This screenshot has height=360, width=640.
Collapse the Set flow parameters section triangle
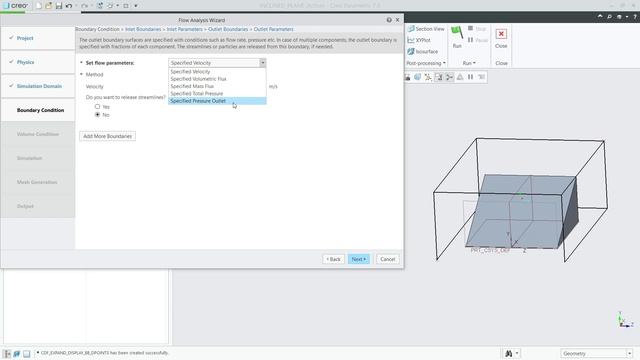81,62
